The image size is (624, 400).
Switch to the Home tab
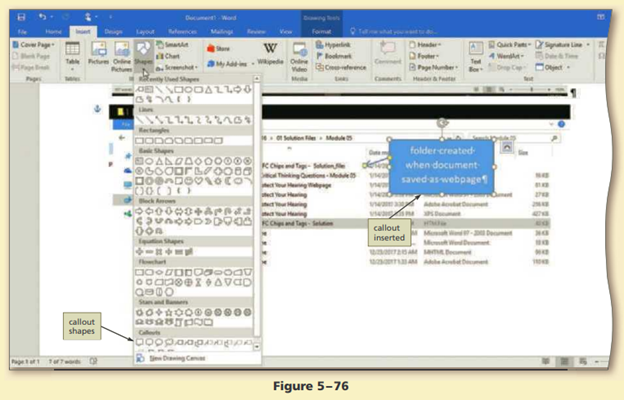(x=53, y=31)
